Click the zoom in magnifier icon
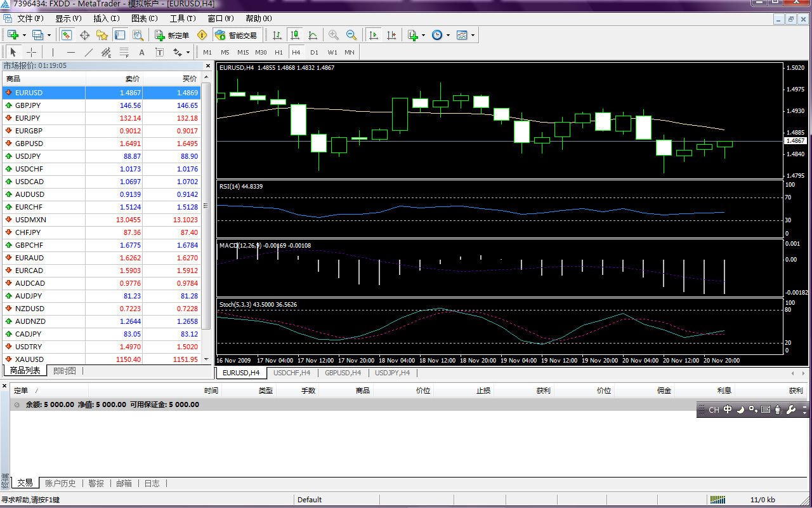Viewport: 812px width, 508px height. point(334,36)
